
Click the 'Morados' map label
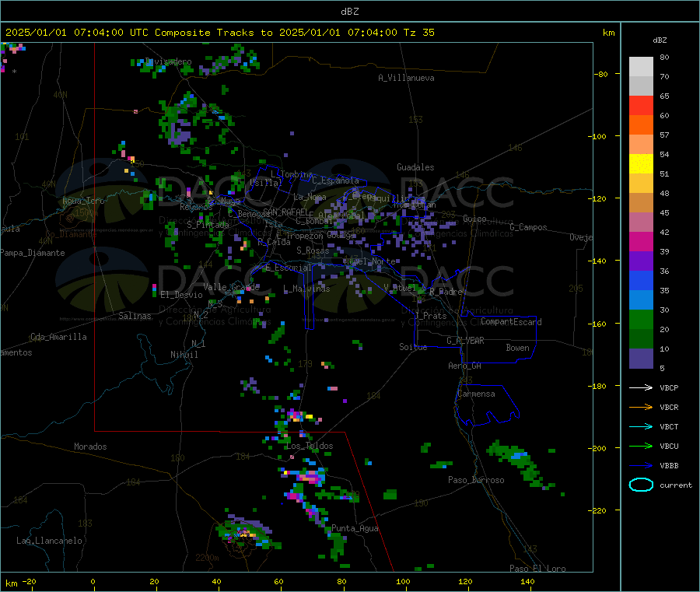pyautogui.click(x=90, y=447)
